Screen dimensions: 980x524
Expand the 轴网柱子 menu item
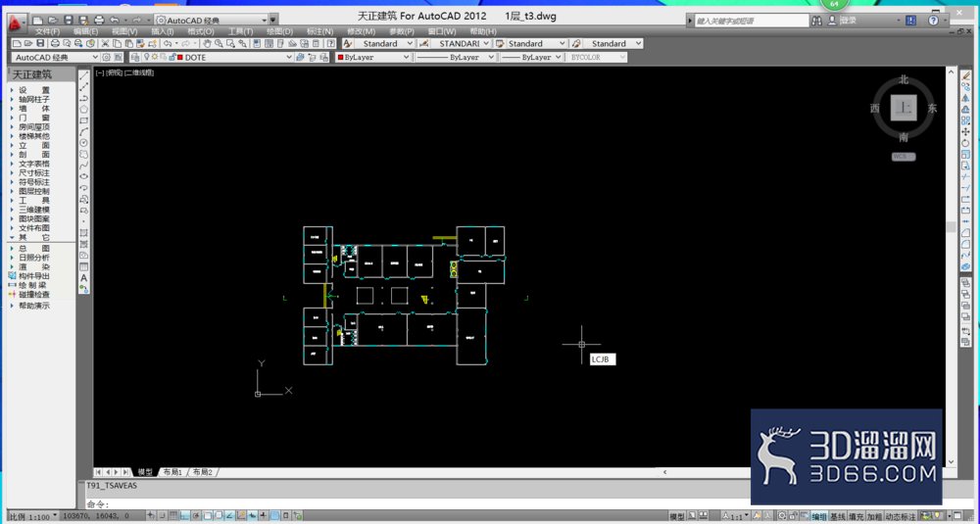[x=33, y=99]
